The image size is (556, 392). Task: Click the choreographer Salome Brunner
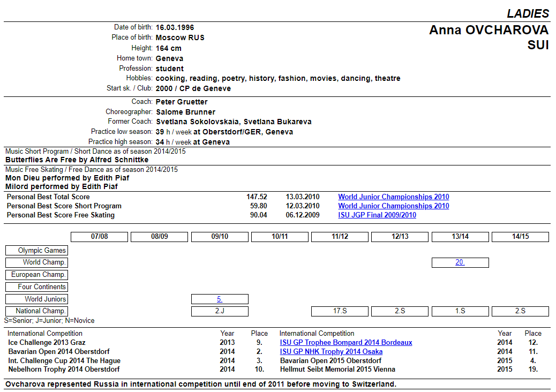pos(186,112)
